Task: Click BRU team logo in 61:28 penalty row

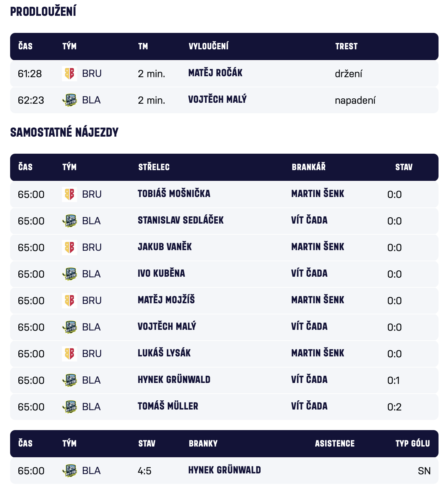Action: pyautogui.click(x=70, y=74)
